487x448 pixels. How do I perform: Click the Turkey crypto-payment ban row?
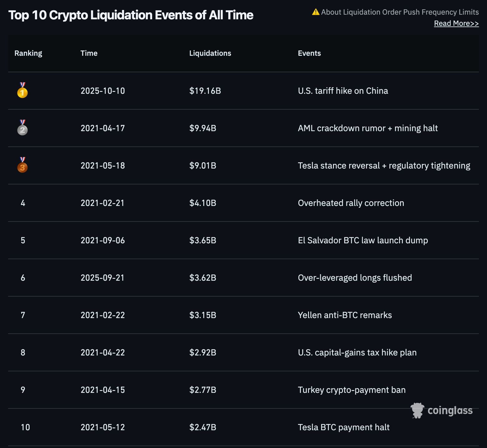coord(352,390)
